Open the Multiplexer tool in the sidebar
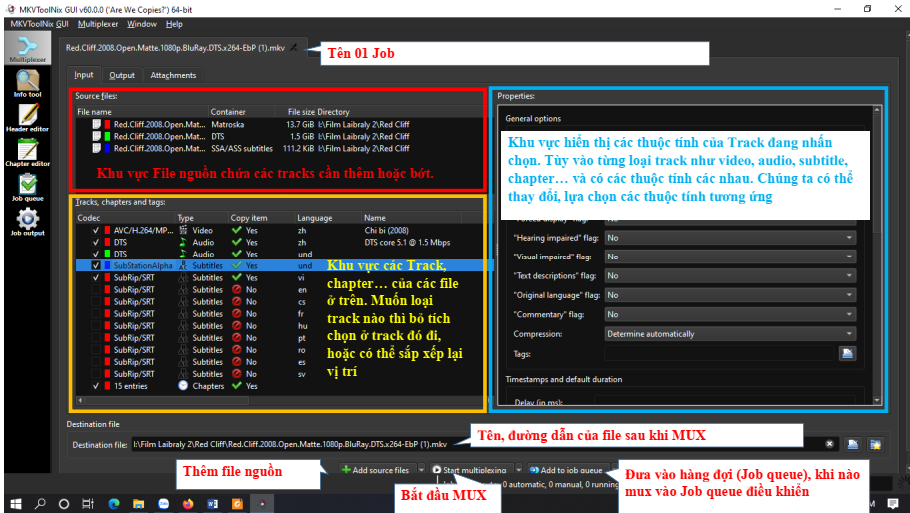Screen dimensions: 910x513 [x=27, y=48]
